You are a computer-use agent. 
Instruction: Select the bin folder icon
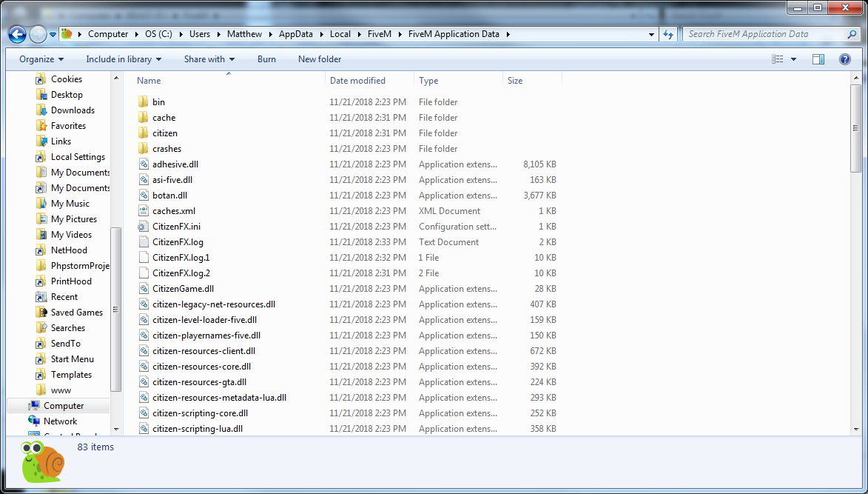144,102
